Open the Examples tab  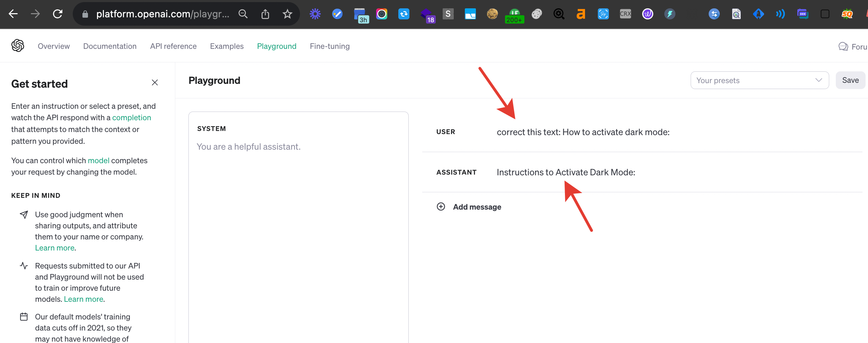point(227,46)
